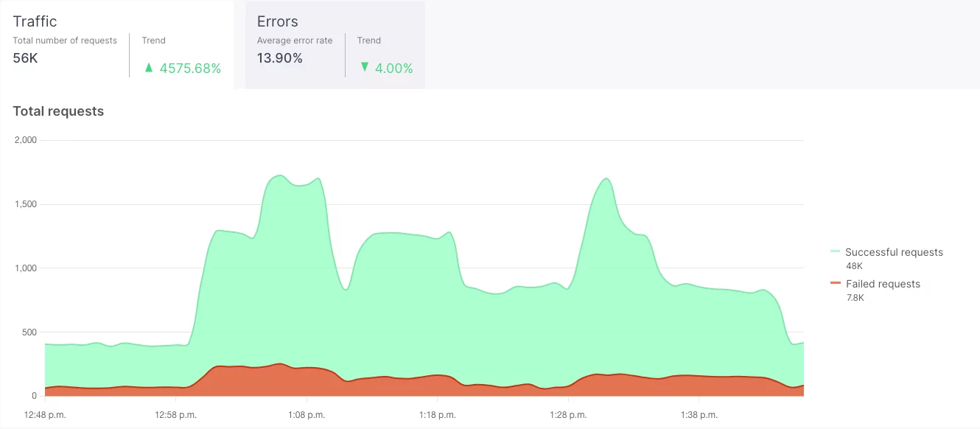Click the 1:18 p.m. axis label
This screenshot has height=429, width=980.
(x=438, y=415)
